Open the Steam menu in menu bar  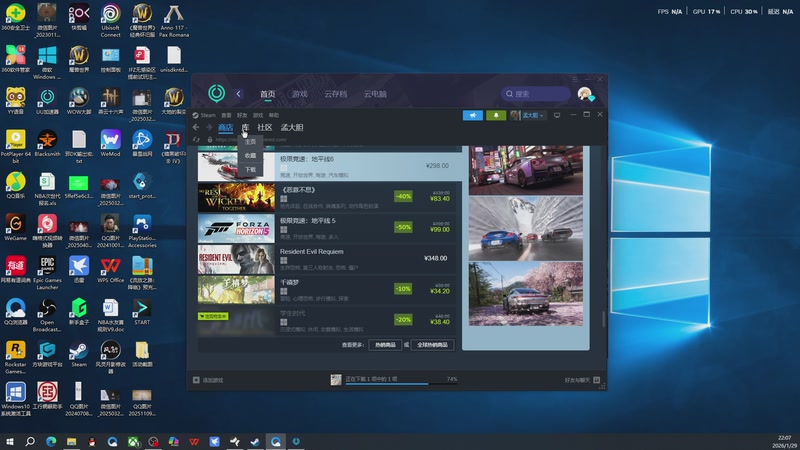[205, 115]
